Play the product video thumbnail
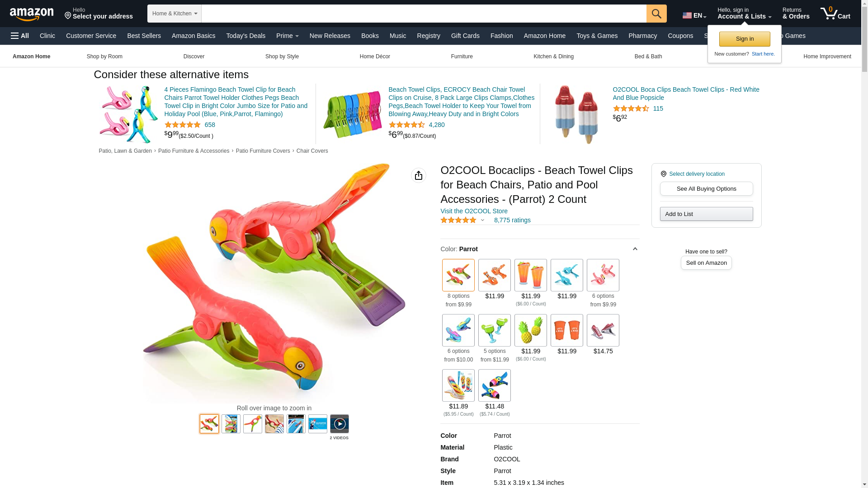The height and width of the screenshot is (488, 868). pyautogui.click(x=340, y=424)
